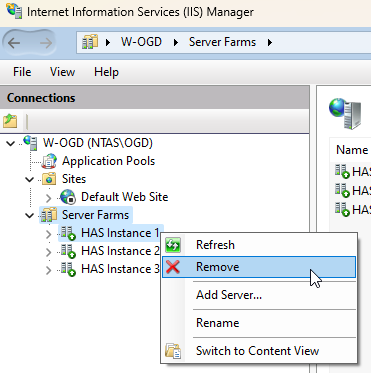
Task: Choose Add Server... from the context menu
Action: click(259, 295)
